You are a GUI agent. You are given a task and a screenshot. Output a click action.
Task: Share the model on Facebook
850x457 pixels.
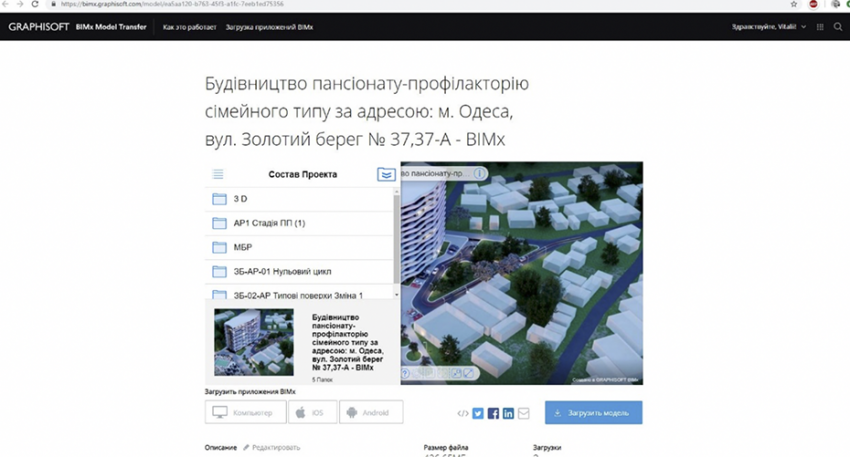pos(493,413)
